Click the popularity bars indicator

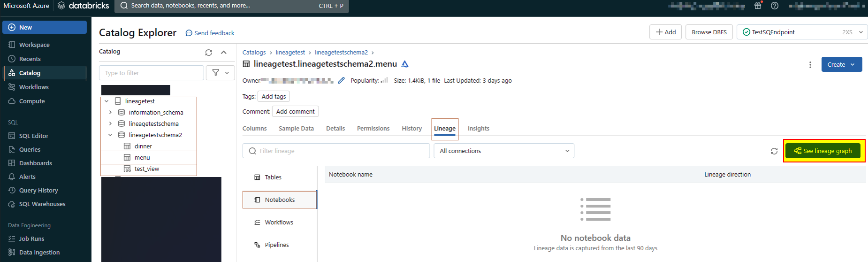(384, 80)
